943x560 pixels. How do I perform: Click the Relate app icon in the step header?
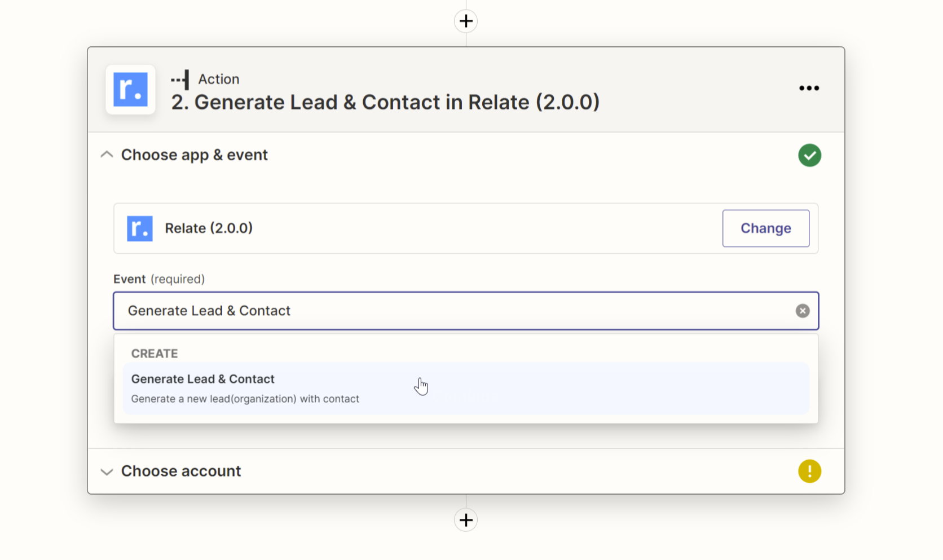tap(130, 89)
